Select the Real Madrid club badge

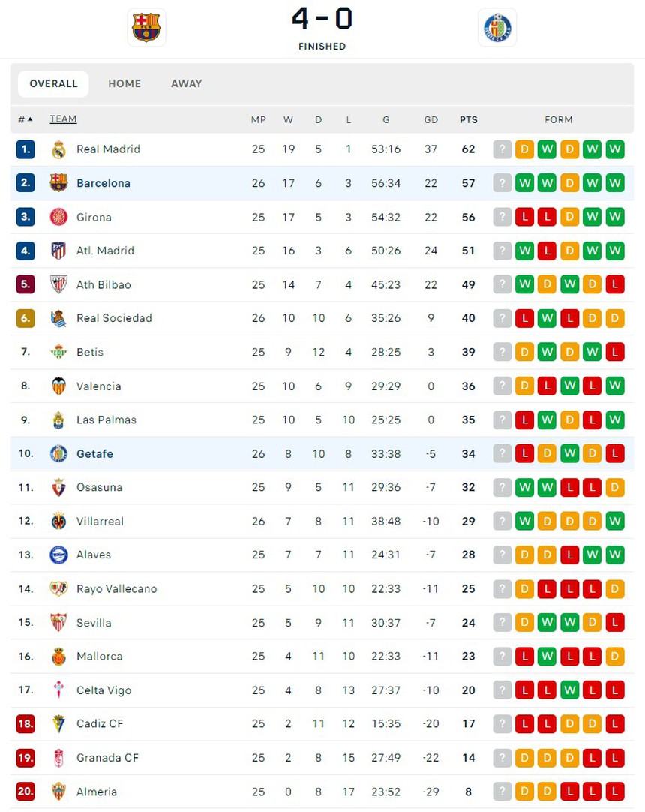pos(58,149)
